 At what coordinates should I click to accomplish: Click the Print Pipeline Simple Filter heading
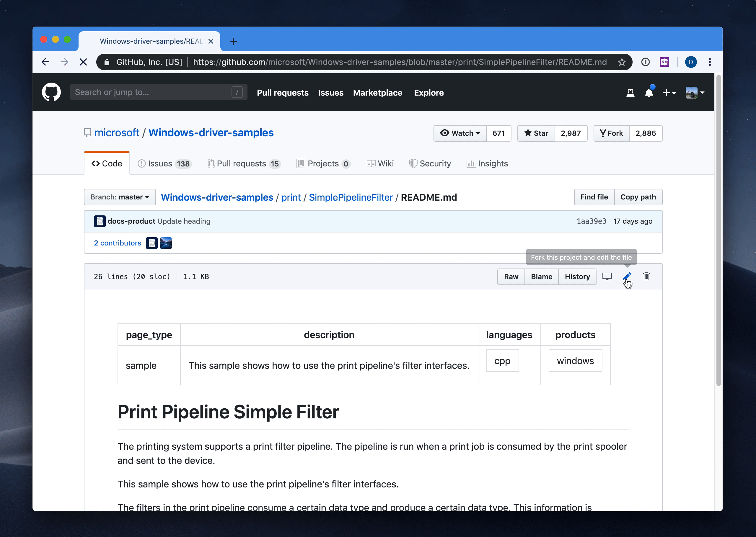click(x=228, y=412)
